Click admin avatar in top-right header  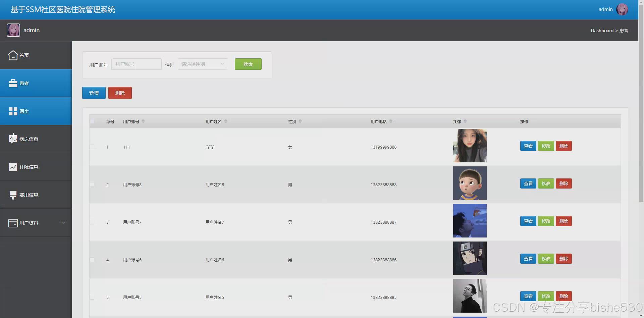coord(622,9)
